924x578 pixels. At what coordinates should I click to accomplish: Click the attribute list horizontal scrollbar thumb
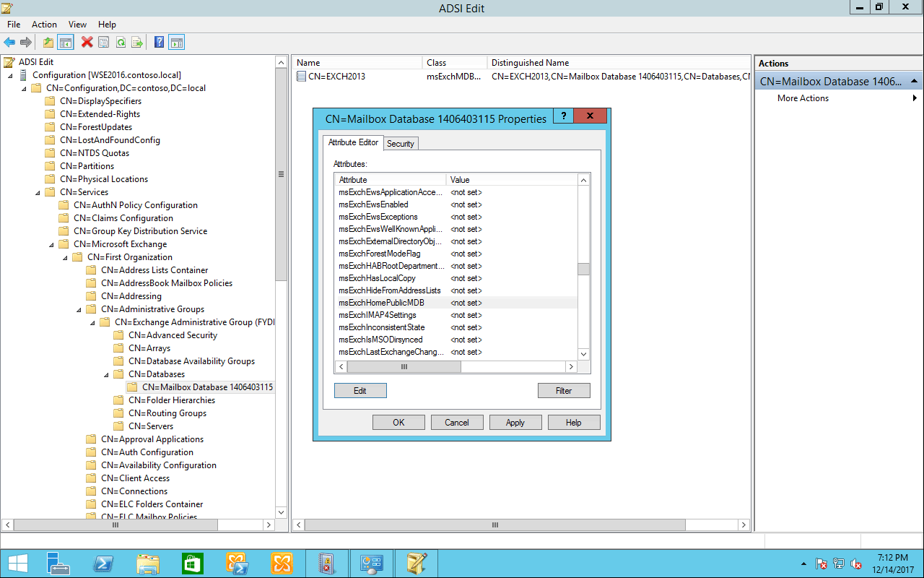tap(404, 367)
